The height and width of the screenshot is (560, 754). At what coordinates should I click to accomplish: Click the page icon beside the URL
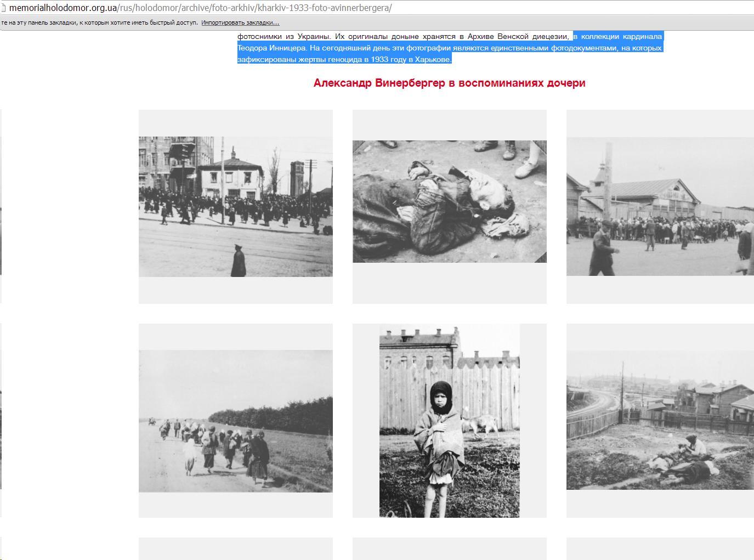pos(3,8)
